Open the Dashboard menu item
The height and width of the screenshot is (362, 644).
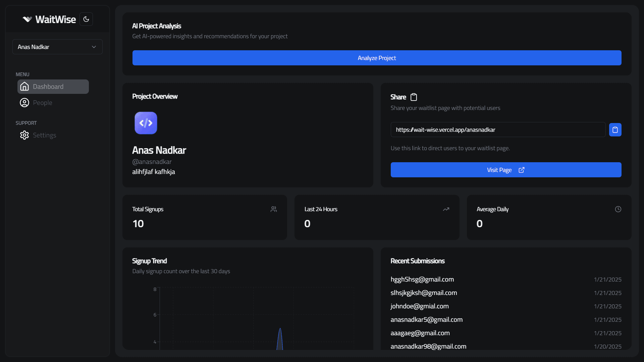(53, 86)
